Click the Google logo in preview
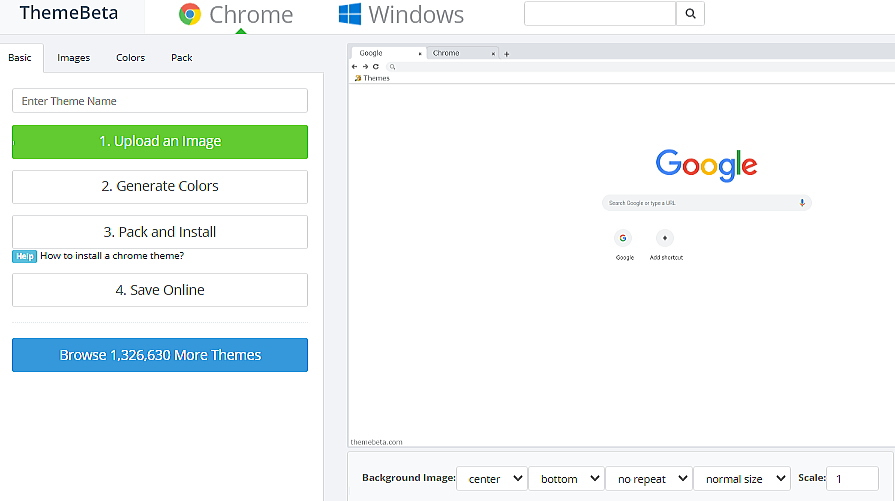Image resolution: width=895 pixels, height=501 pixels. pos(707,165)
